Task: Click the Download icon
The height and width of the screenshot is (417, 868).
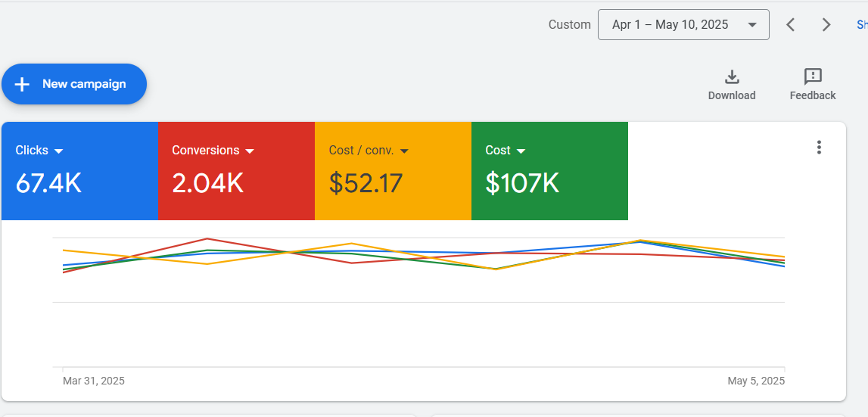Action: click(732, 77)
